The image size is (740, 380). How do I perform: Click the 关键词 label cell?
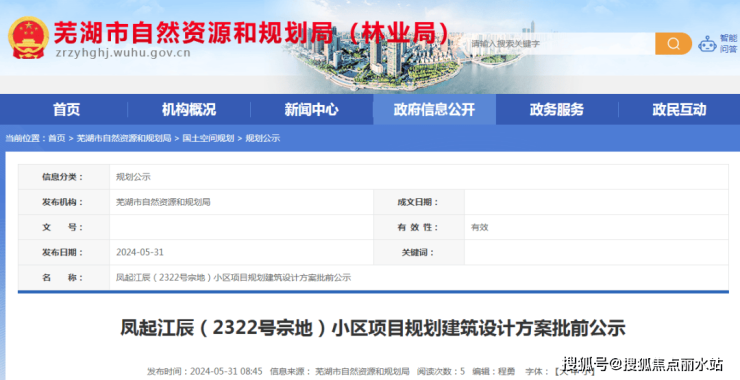(419, 253)
